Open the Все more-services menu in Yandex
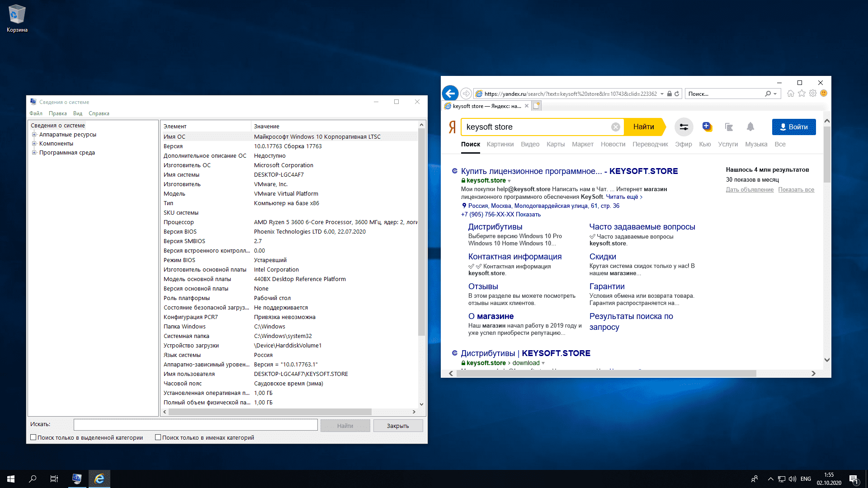Image resolution: width=868 pixels, height=488 pixels. [780, 144]
